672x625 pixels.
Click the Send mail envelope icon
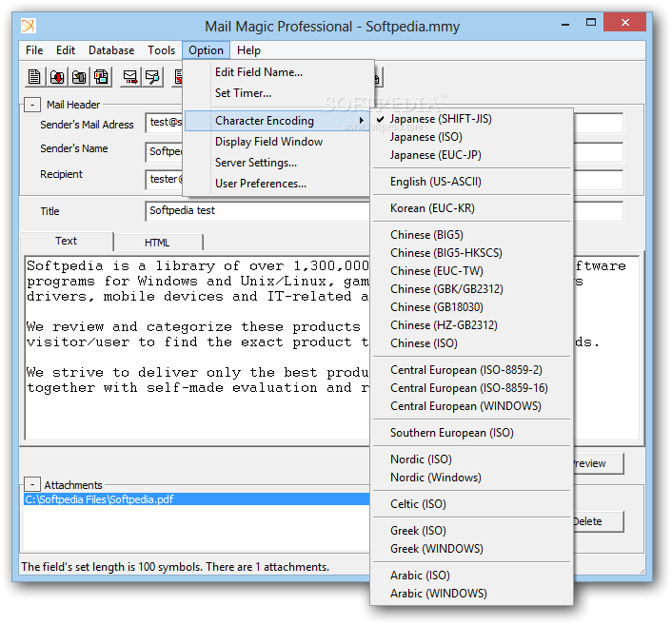[x=130, y=77]
